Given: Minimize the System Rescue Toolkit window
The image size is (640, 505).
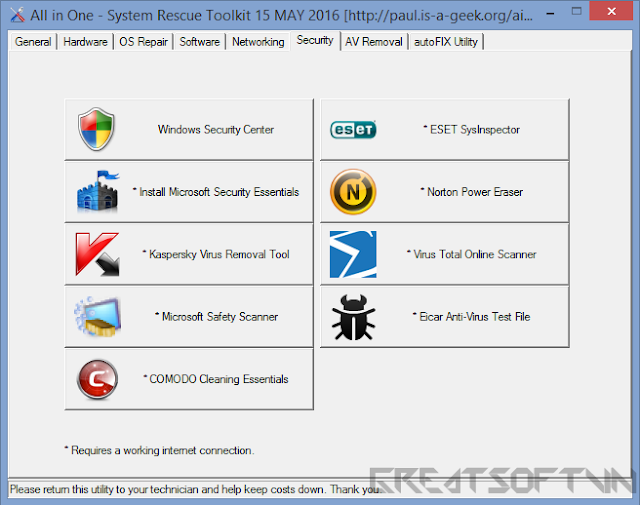Looking at the screenshot, I should point(550,12).
